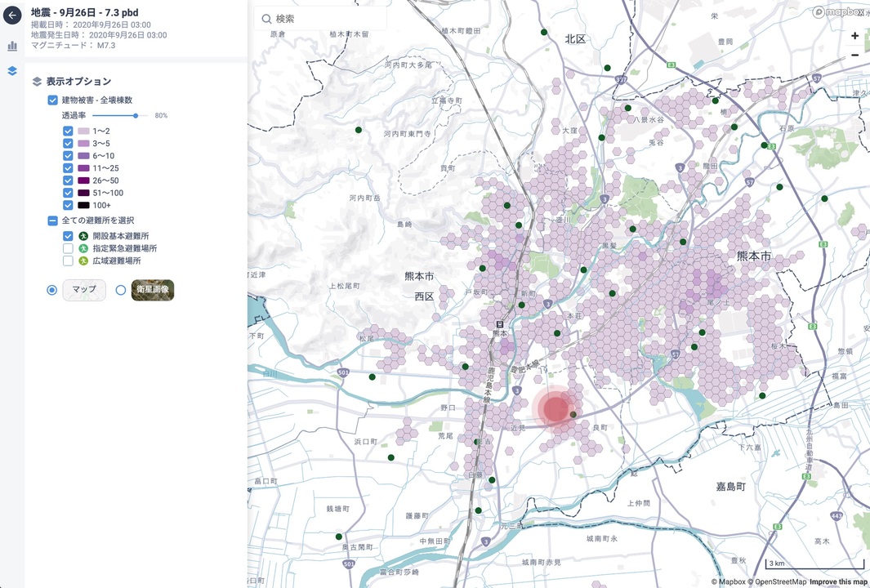The image size is (870, 588).
Task: Click the red earthquake epicenter marker
Action: [555, 408]
